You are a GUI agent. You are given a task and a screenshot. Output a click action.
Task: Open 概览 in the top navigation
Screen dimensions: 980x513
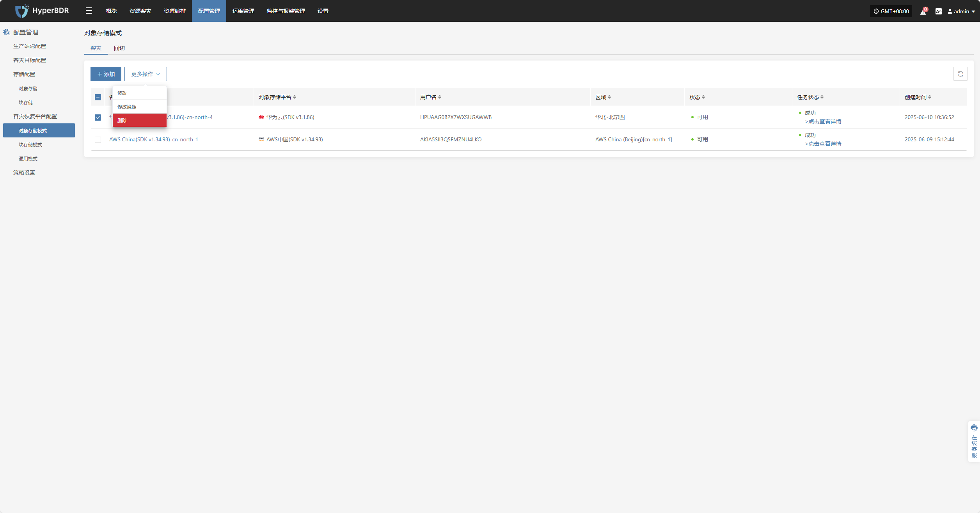pos(112,11)
